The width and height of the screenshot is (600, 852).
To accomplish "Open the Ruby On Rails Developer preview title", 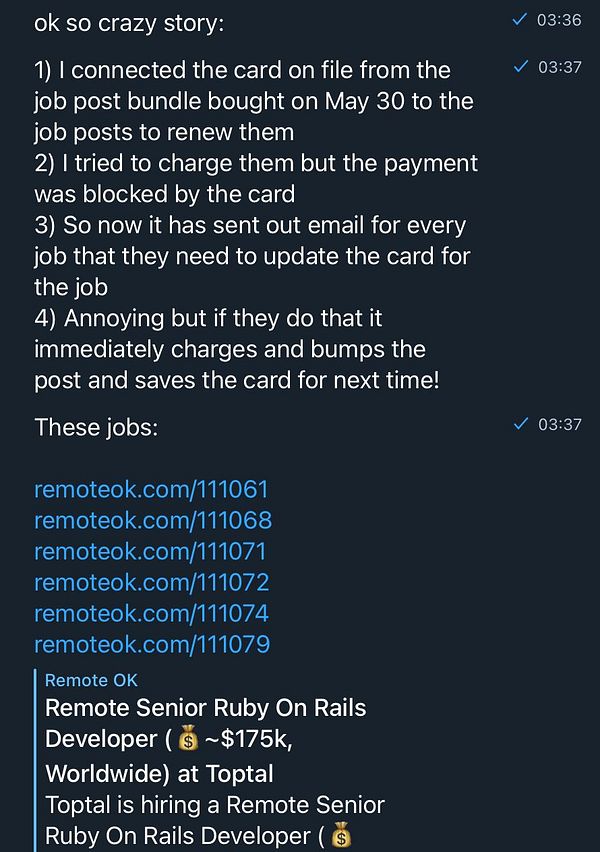I will click(x=205, y=740).
